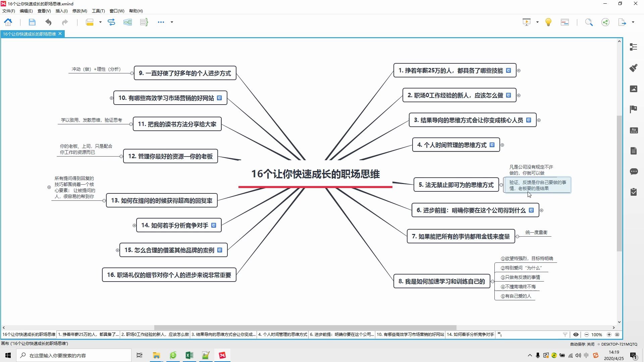Image resolution: width=644 pixels, height=362 pixels.
Task: Collapse topic 8 subtopics with its minus toggle
Action: coord(493,282)
